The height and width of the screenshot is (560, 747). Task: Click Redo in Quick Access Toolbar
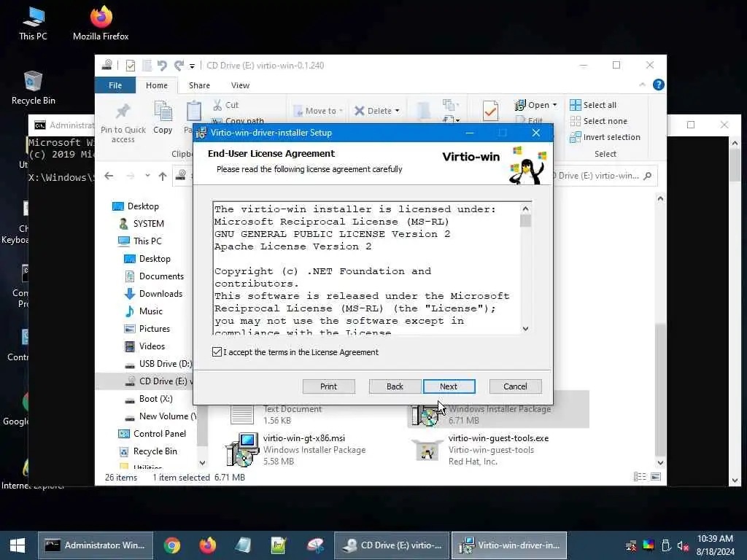[179, 65]
